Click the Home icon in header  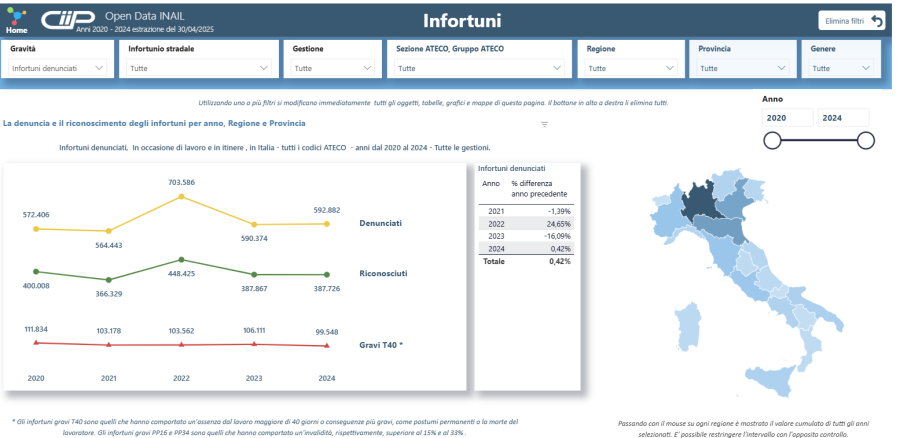point(16,22)
